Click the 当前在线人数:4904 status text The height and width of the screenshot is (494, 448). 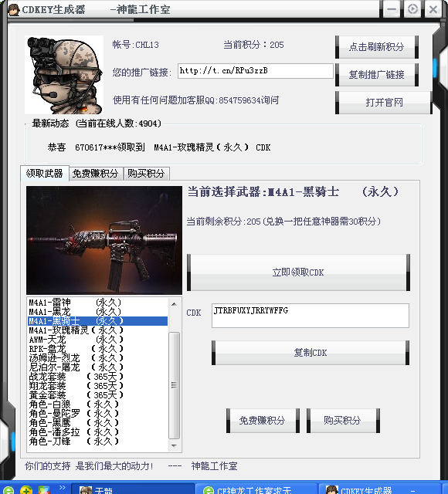click(118, 123)
